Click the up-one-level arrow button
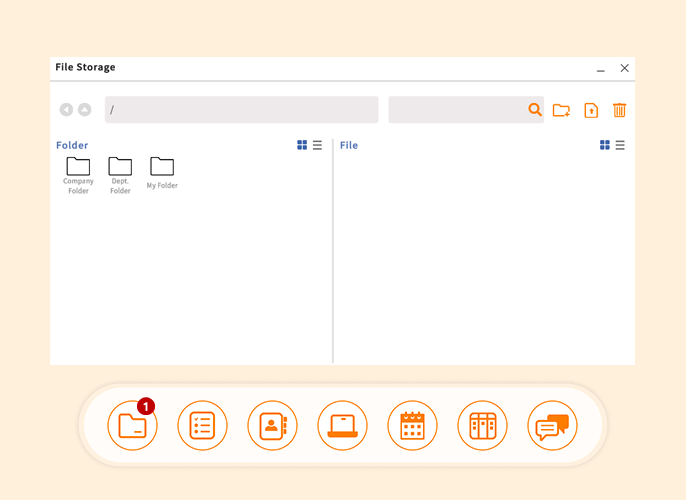This screenshot has height=500, width=686. tap(84, 109)
